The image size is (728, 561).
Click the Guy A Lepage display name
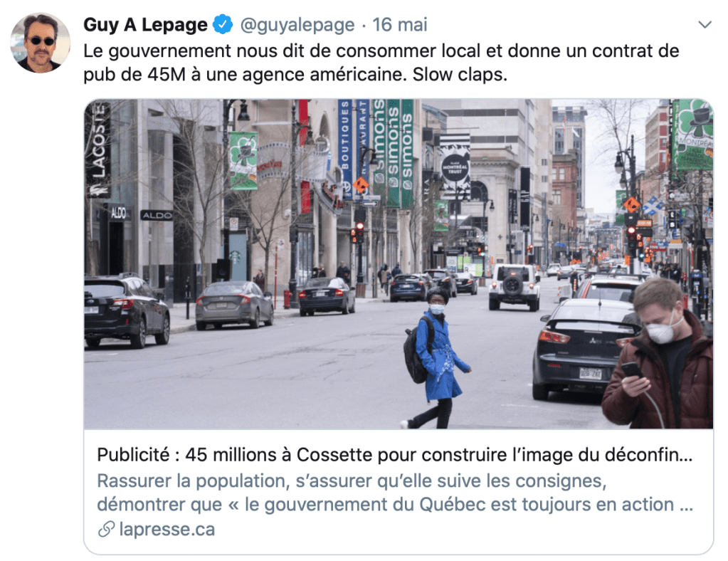click(145, 25)
